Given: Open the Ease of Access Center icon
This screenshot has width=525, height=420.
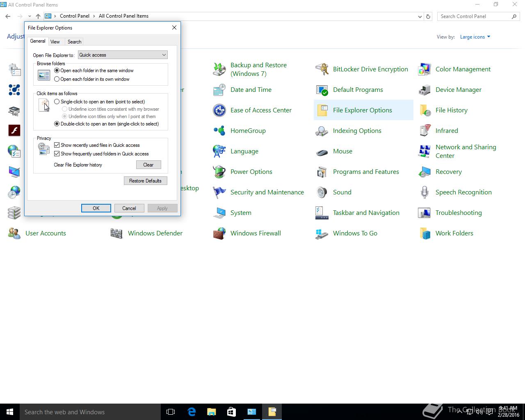Looking at the screenshot, I should (x=219, y=110).
